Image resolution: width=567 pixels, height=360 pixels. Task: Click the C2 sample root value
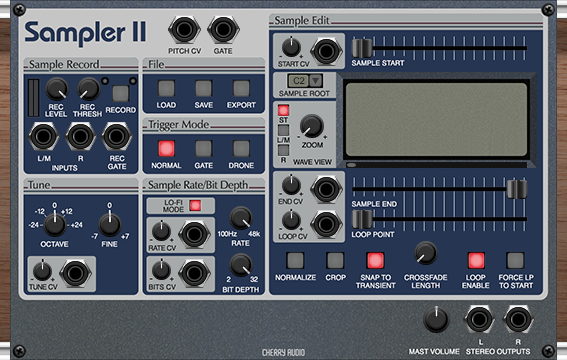[299, 81]
